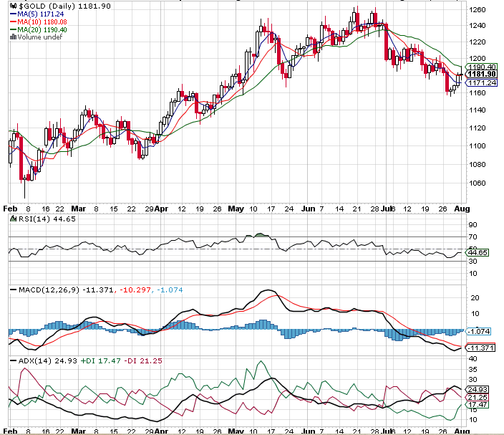Click the MA(5) 1171.24 legend entry

tap(37, 14)
